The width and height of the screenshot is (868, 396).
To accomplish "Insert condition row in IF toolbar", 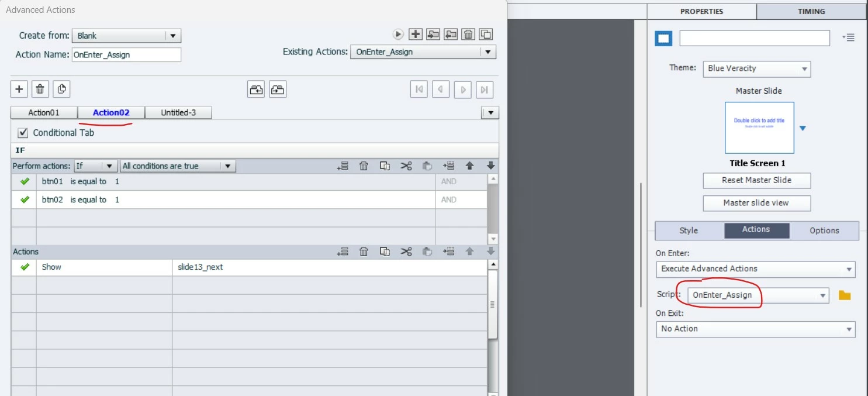I will click(x=448, y=166).
